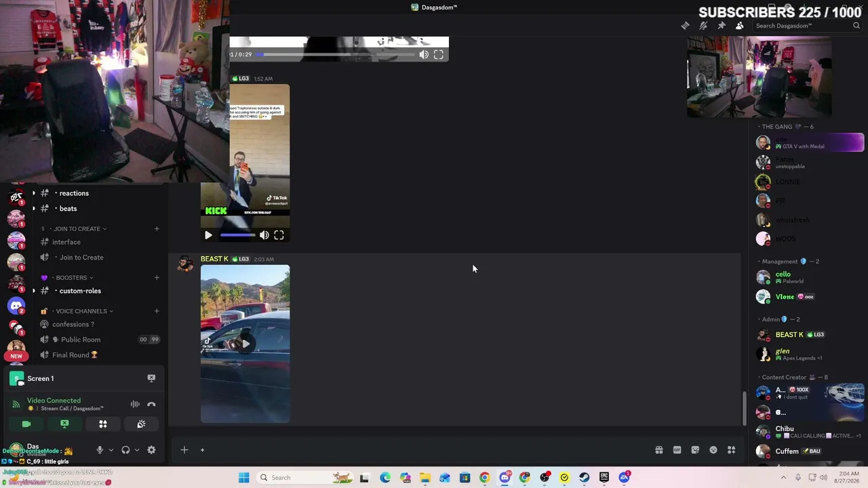The width and height of the screenshot is (868, 488).
Task: Open member Vlone in the member list
Action: click(x=810, y=296)
